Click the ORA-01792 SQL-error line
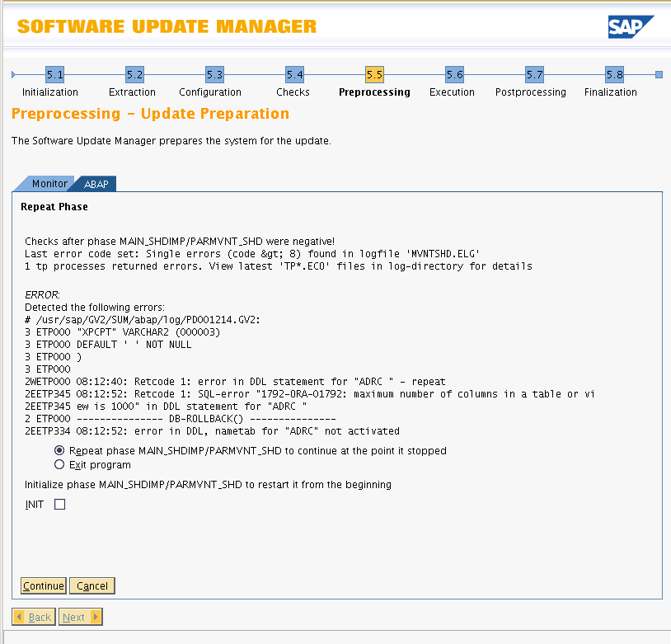Image resolution: width=671 pixels, height=644 pixels. pyautogui.click(x=310, y=394)
